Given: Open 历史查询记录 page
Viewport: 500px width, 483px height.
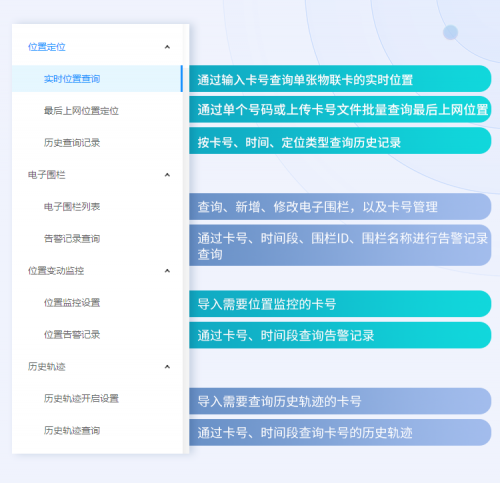Looking at the screenshot, I should [x=97, y=143].
